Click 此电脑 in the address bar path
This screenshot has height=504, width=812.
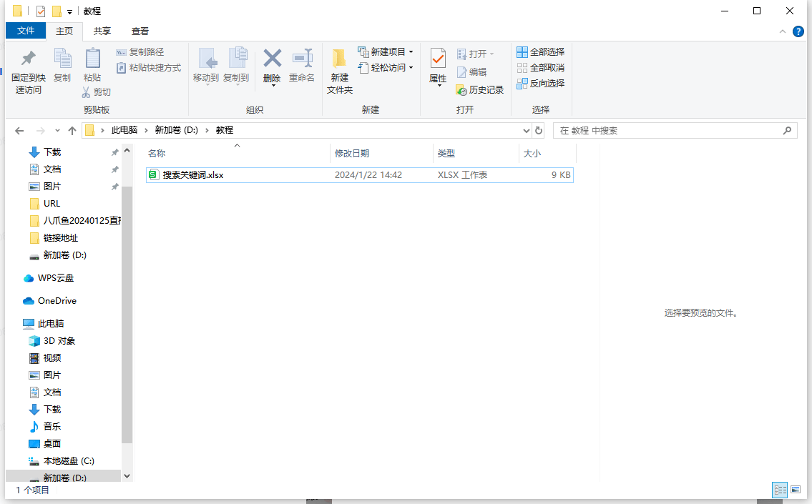coord(124,130)
